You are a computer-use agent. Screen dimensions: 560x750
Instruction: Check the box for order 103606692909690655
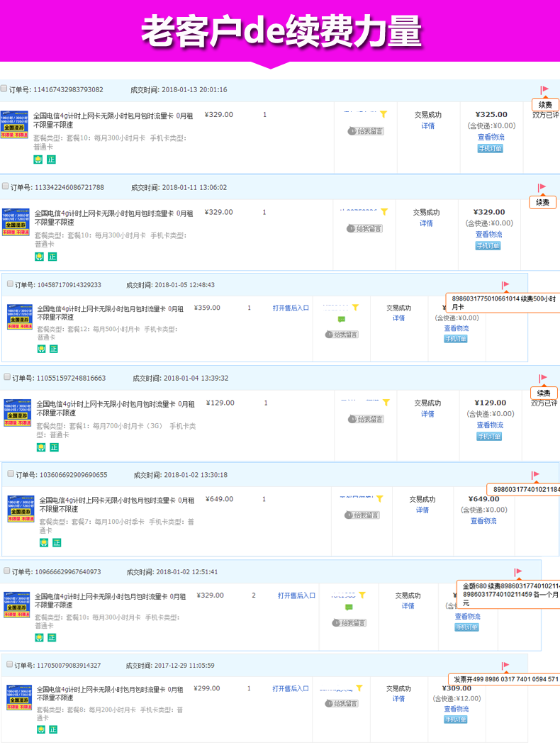point(11,474)
